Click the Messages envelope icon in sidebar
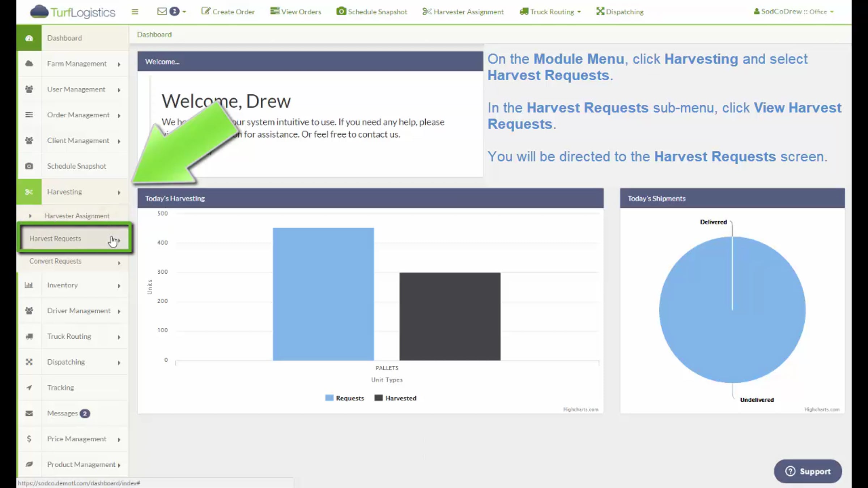Image resolution: width=868 pixels, height=488 pixels. [x=29, y=414]
